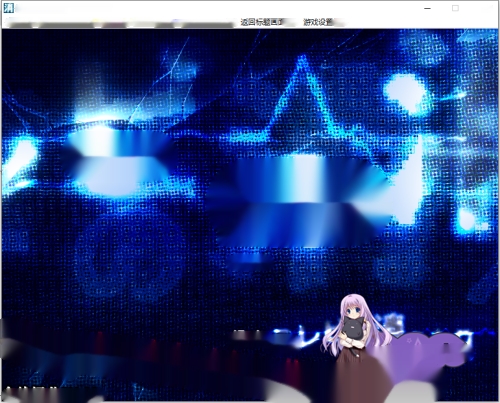Click the blue app icon in title bar
The width and height of the screenshot is (500, 403).
coord(8,8)
